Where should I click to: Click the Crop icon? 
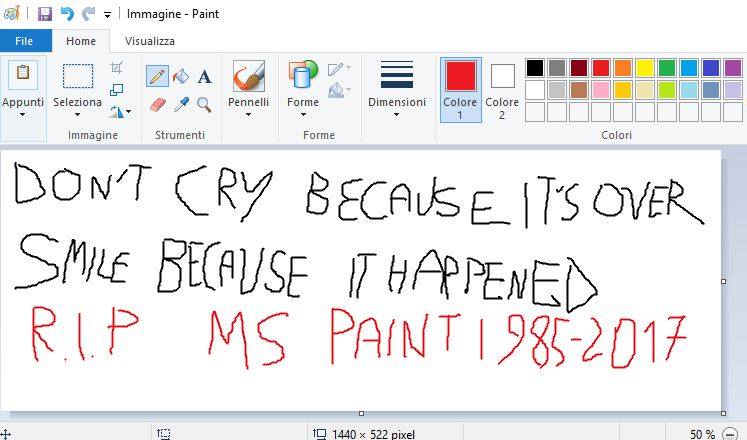[117, 67]
